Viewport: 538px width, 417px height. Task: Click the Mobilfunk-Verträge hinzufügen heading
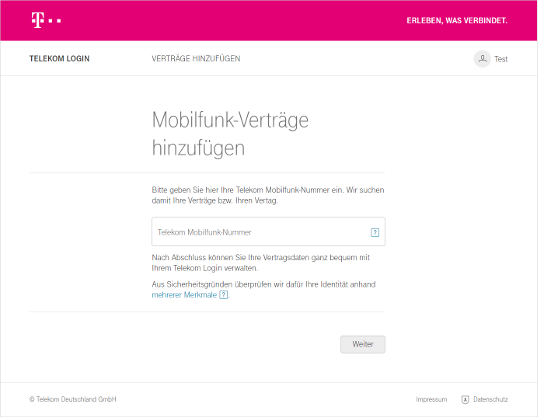(x=230, y=134)
